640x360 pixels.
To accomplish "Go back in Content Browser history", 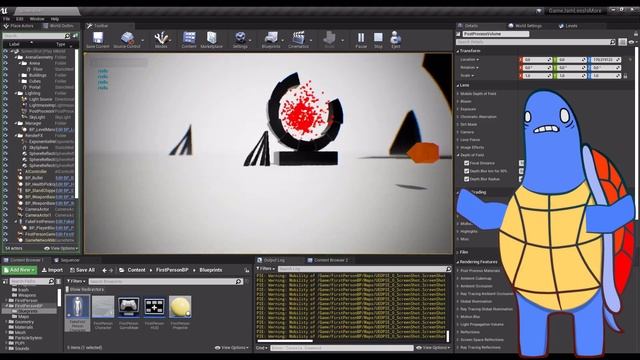I will pos(104,270).
